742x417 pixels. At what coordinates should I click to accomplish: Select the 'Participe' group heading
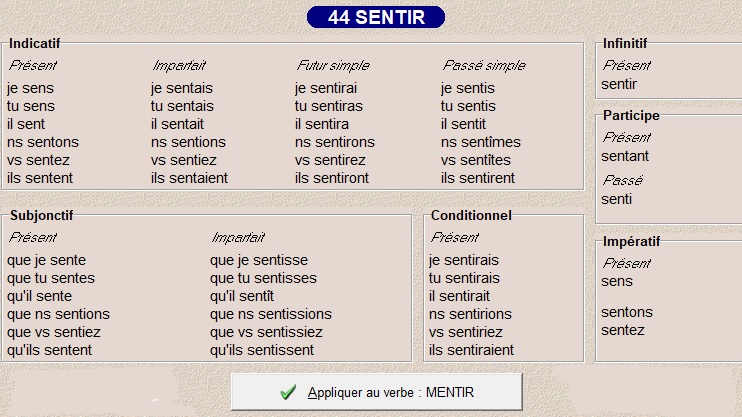(x=631, y=116)
